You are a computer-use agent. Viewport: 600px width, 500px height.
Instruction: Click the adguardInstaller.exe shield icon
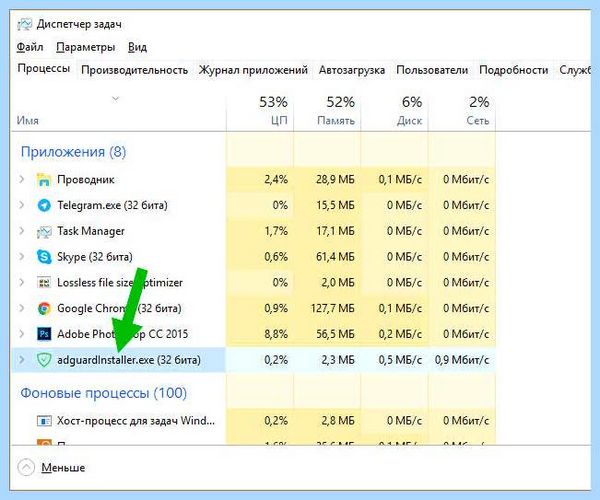click(x=44, y=360)
